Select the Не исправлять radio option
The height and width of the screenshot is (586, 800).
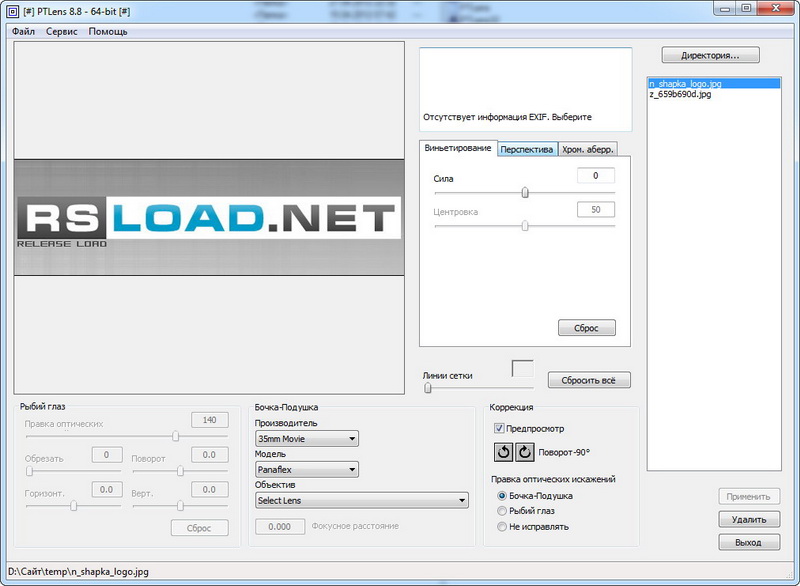pos(502,526)
